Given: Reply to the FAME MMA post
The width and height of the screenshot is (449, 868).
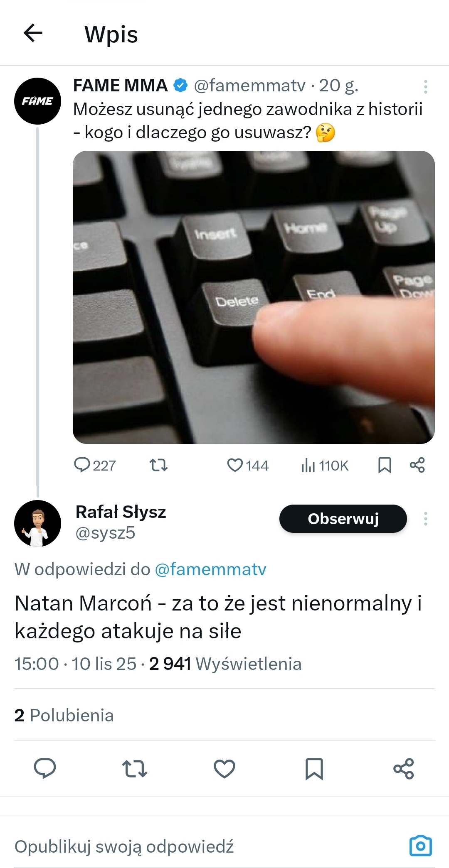Looking at the screenshot, I should (82, 465).
